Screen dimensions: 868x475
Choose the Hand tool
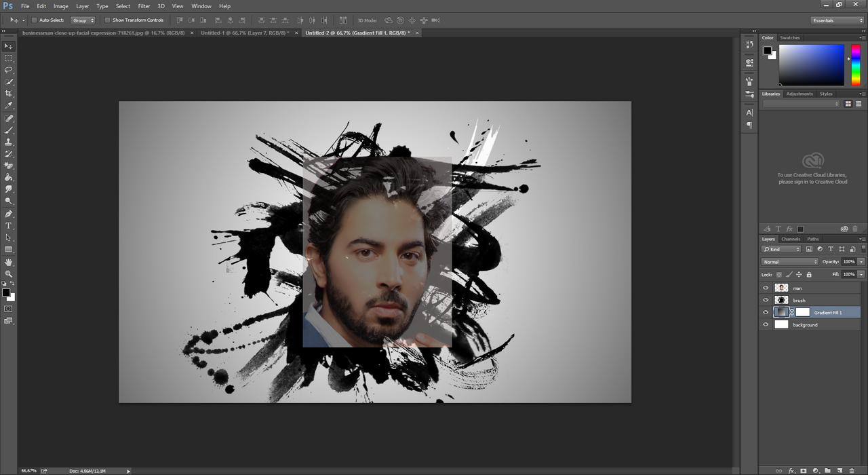coord(9,262)
